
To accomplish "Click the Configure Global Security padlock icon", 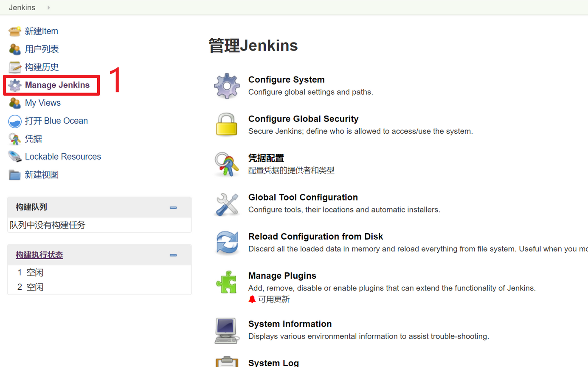I will click(x=227, y=124).
